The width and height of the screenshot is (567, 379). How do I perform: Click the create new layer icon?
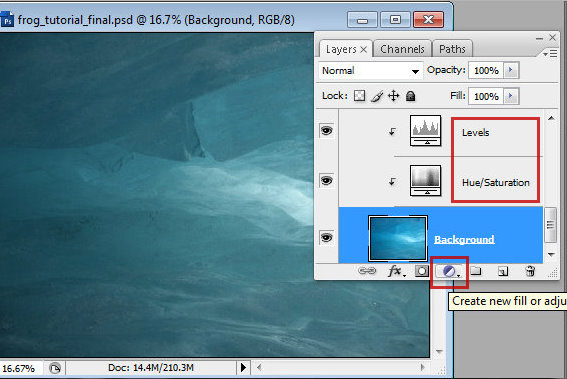pos(503,271)
